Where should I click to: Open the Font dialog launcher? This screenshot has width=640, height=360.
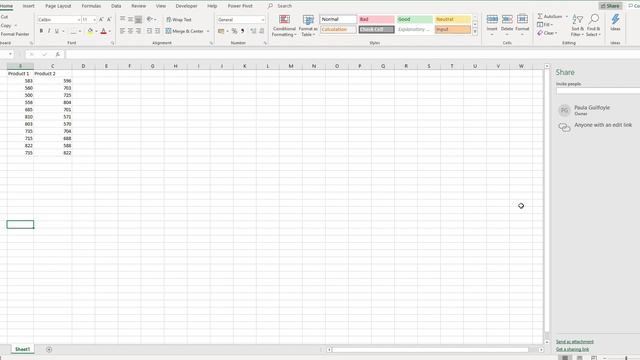point(112,43)
